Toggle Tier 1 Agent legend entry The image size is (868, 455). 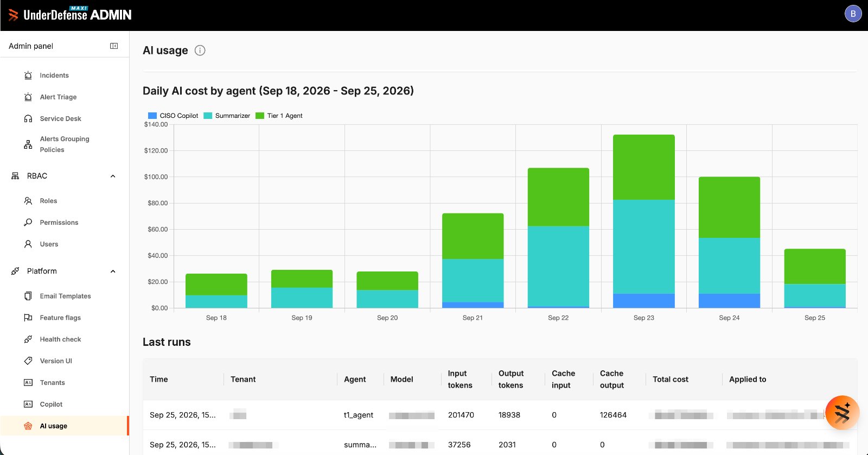click(x=279, y=116)
